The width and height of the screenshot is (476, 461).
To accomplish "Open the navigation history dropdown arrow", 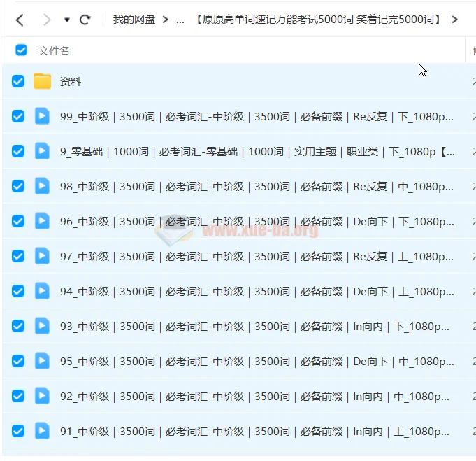I will tap(67, 20).
